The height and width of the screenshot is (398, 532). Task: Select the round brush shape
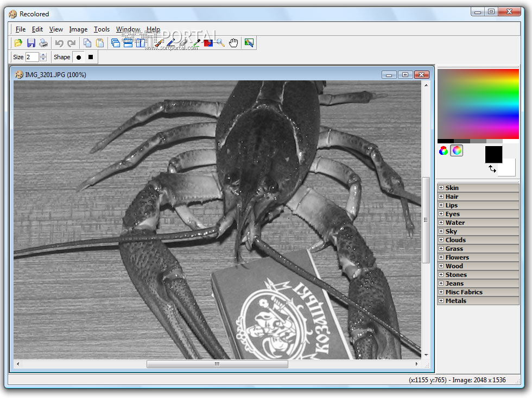coord(79,57)
